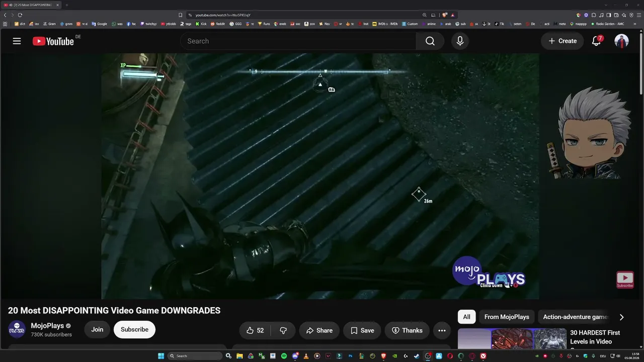The width and height of the screenshot is (644, 362).
Task: Open the 30 HARDEST First Levels video thumbnail
Action: 512,339
